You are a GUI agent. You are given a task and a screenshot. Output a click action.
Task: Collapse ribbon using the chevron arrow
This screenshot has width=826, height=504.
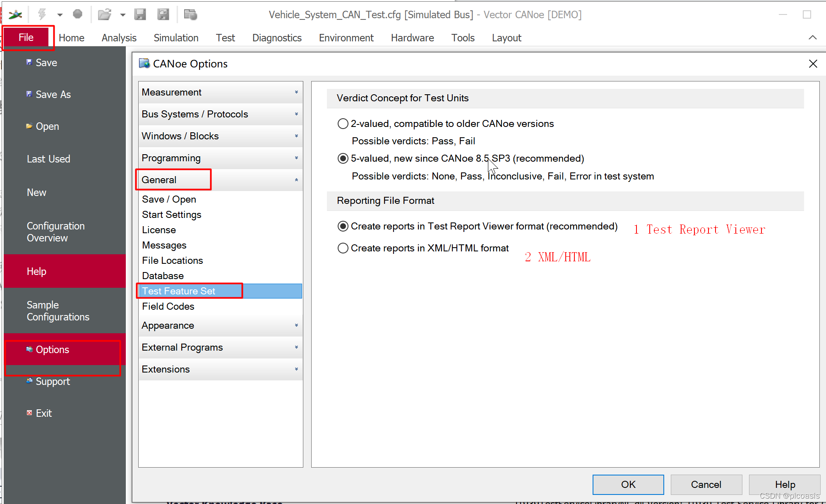pyautogui.click(x=812, y=38)
